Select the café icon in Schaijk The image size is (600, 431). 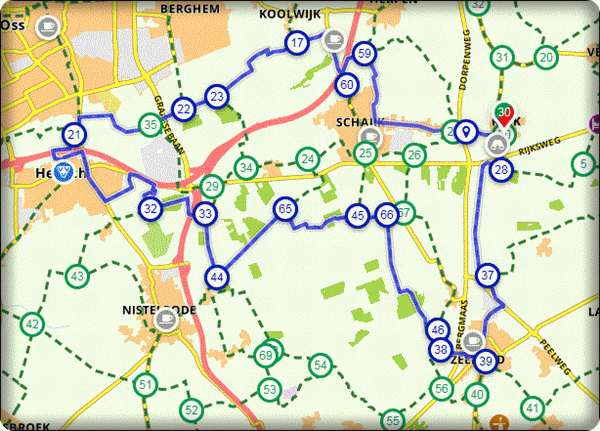click(x=370, y=133)
